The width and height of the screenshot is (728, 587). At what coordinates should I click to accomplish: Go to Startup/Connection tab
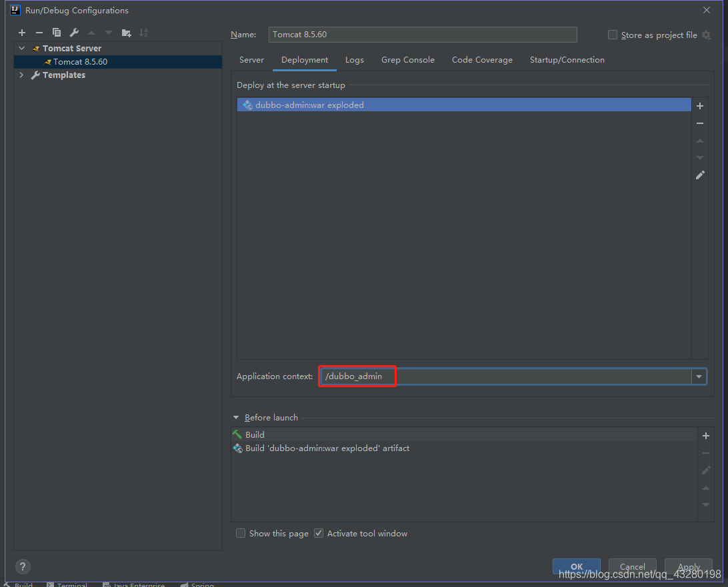567,60
